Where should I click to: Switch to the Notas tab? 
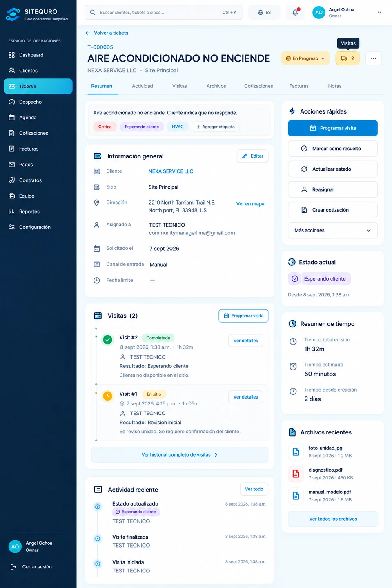[x=335, y=86]
